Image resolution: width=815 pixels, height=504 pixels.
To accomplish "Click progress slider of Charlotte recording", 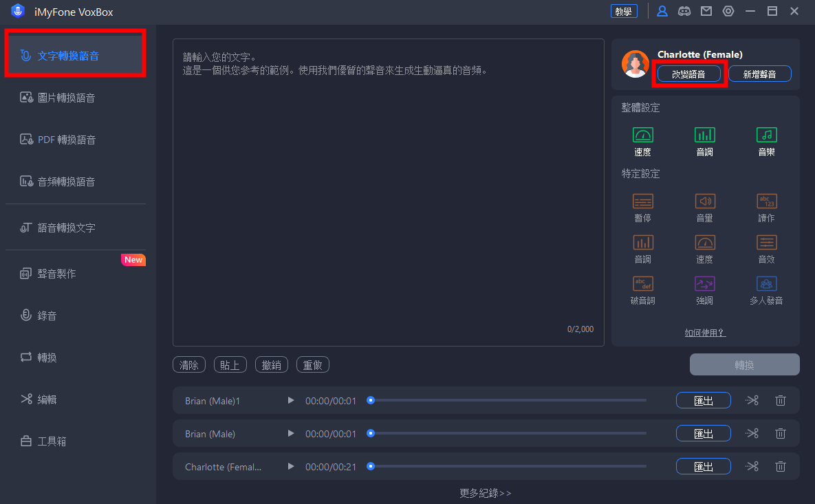I will pos(507,466).
